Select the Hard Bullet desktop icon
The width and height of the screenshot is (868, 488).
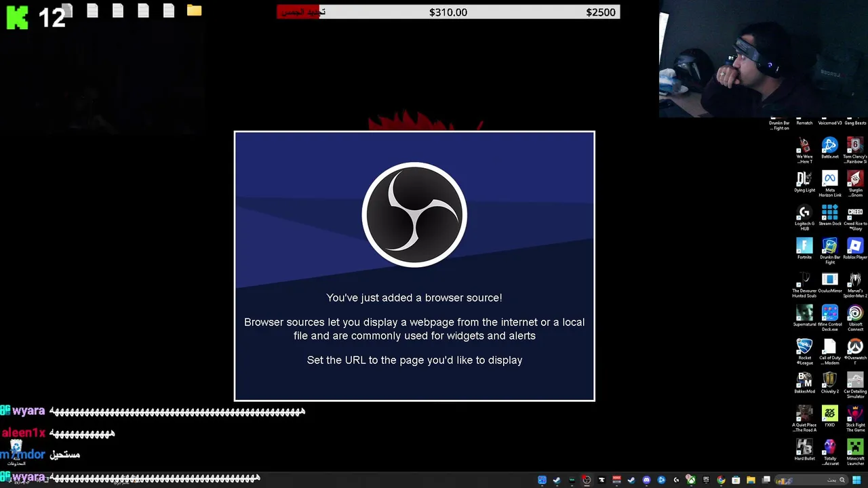(x=804, y=450)
